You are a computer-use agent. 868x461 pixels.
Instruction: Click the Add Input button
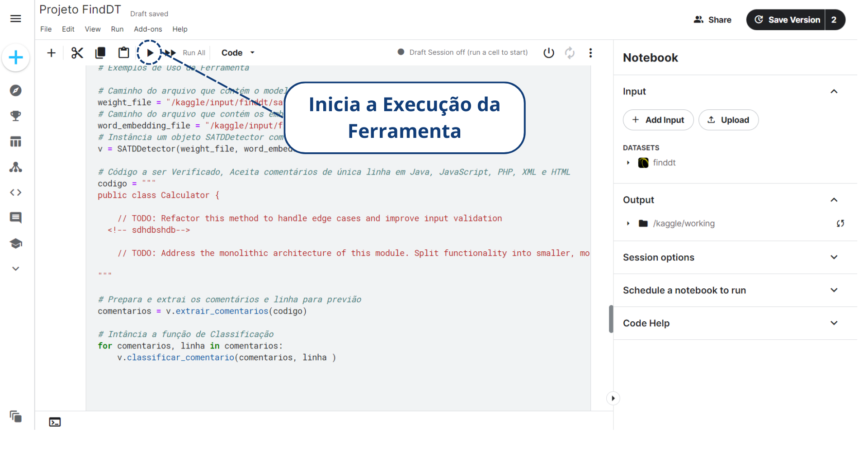click(x=658, y=120)
